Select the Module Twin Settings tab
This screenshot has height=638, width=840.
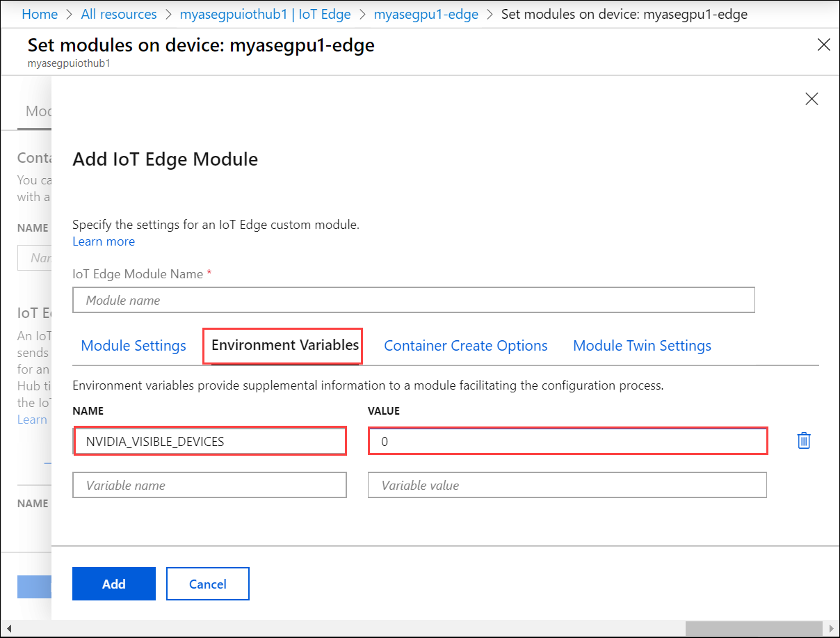(x=642, y=345)
